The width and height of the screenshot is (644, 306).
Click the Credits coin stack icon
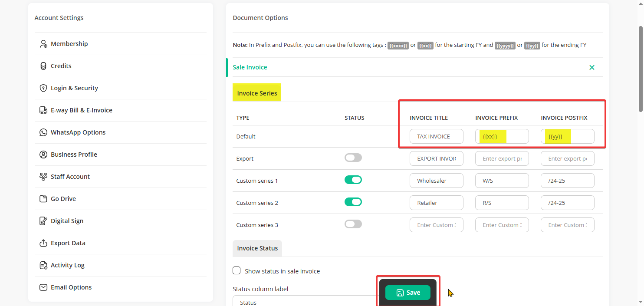pyautogui.click(x=43, y=66)
